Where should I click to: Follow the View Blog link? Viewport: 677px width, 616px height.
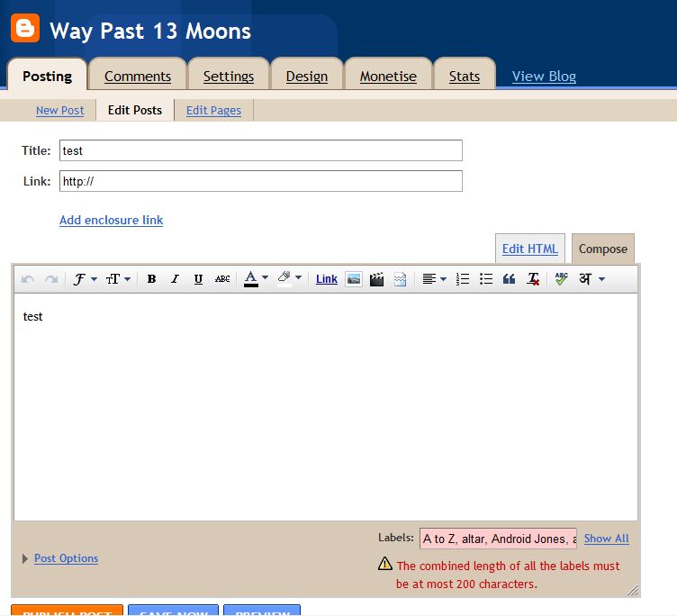[x=544, y=76]
